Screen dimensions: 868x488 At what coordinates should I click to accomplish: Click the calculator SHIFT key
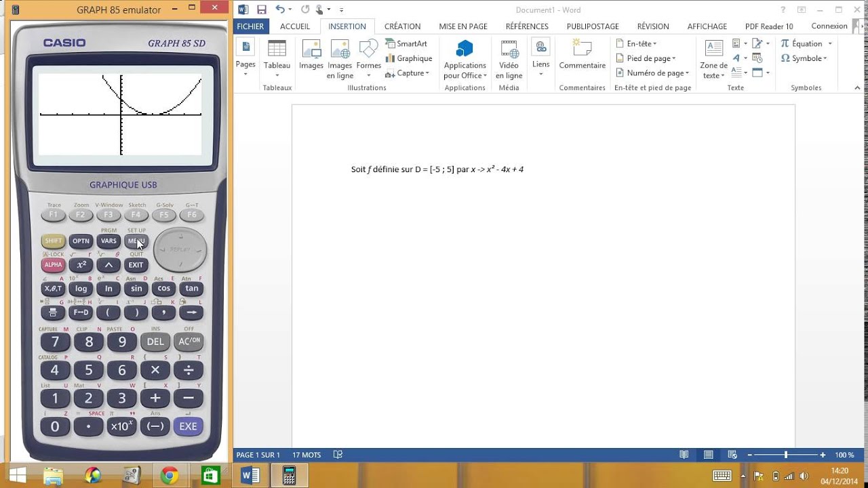pos(53,241)
